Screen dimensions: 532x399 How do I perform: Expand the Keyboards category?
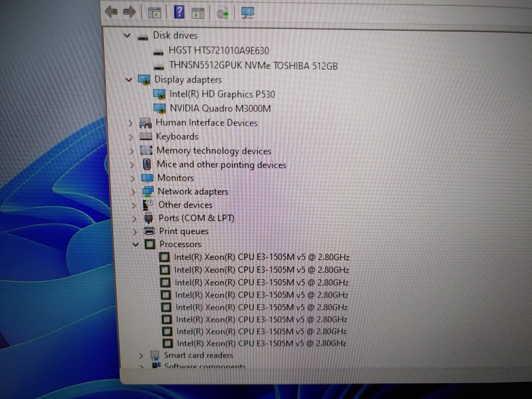tap(131, 137)
